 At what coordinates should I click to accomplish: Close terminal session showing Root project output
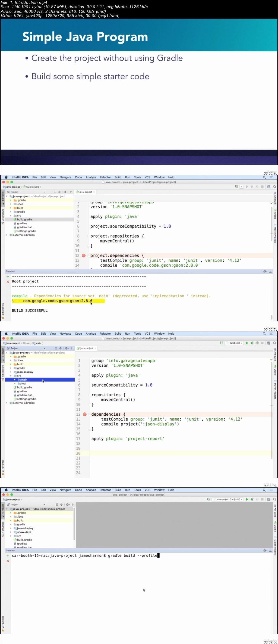(8, 282)
